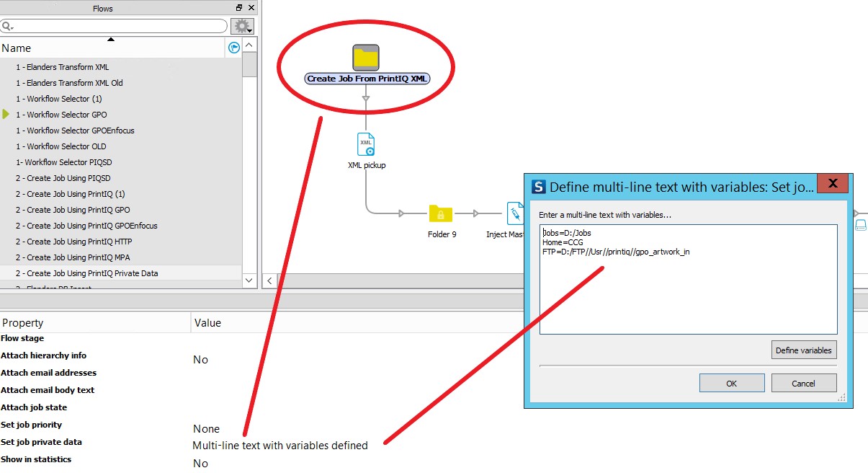This screenshot has width=868, height=473.
Task: Select the Create Job From PrintIQ XML folder
Action: pyautogui.click(x=366, y=57)
